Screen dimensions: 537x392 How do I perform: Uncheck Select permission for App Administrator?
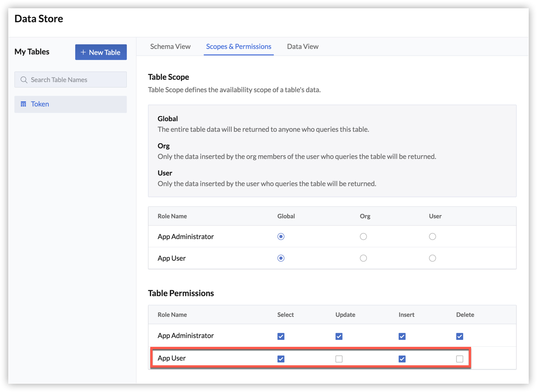[281, 336]
